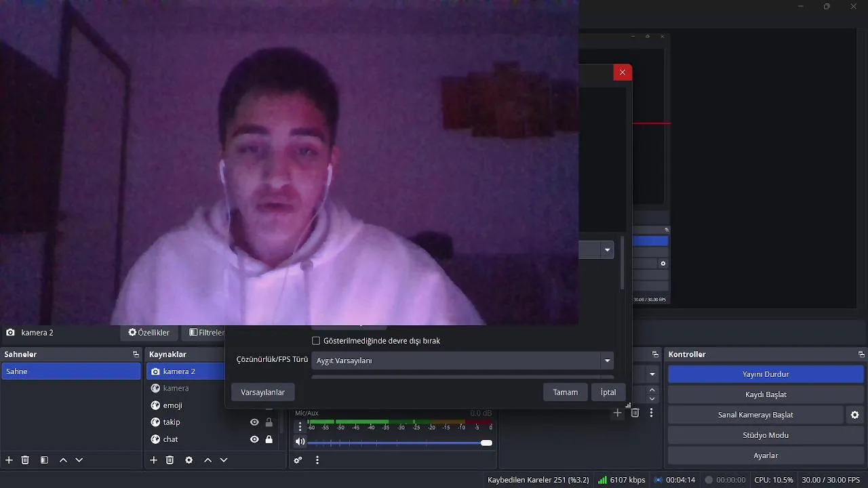Remove transition with trash icon
The width and height of the screenshot is (868, 488).
635,412
